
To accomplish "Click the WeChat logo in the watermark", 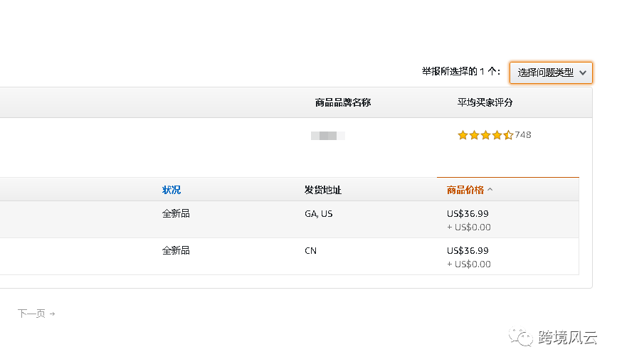I will tap(524, 338).
